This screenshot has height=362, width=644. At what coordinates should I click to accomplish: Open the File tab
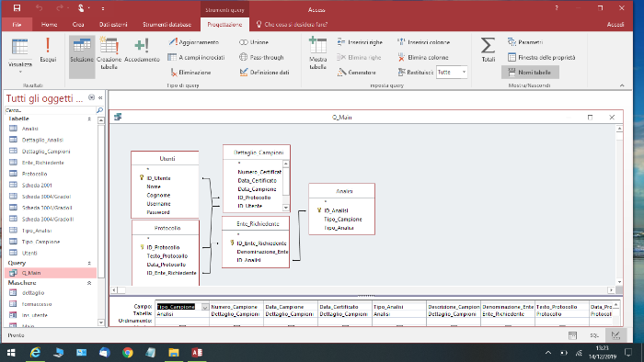(x=17, y=25)
